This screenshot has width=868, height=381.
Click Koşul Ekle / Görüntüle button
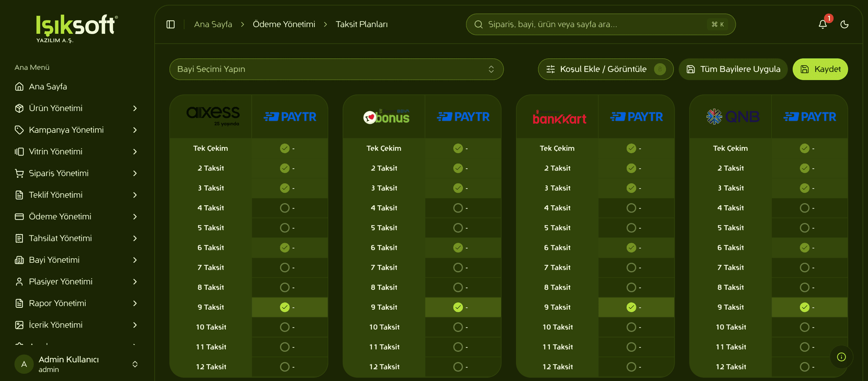click(606, 69)
